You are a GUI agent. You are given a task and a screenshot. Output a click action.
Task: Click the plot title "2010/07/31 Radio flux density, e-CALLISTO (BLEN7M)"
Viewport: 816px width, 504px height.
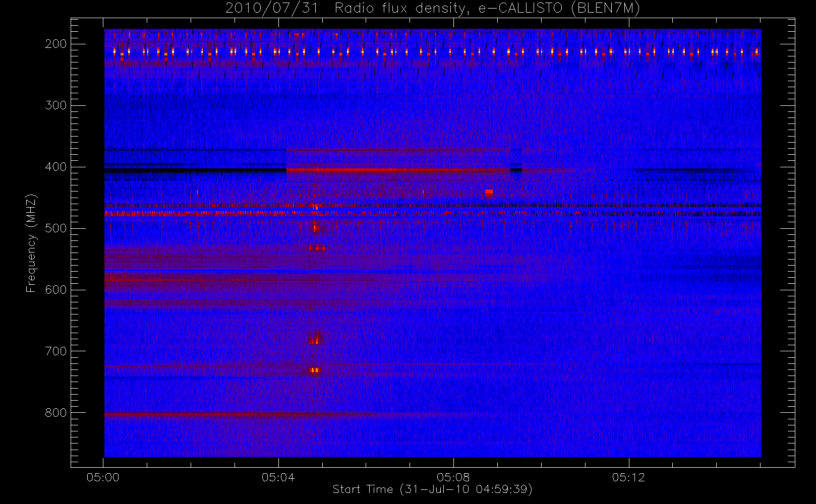point(433,9)
